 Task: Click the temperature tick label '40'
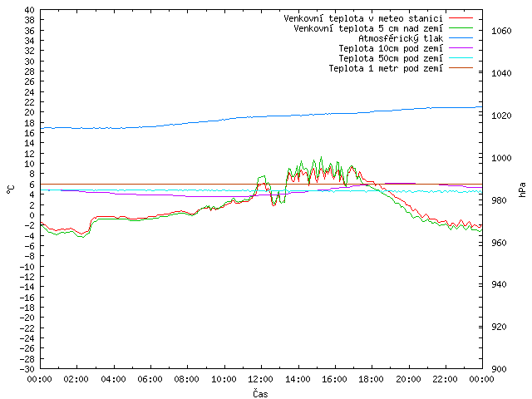30,10
